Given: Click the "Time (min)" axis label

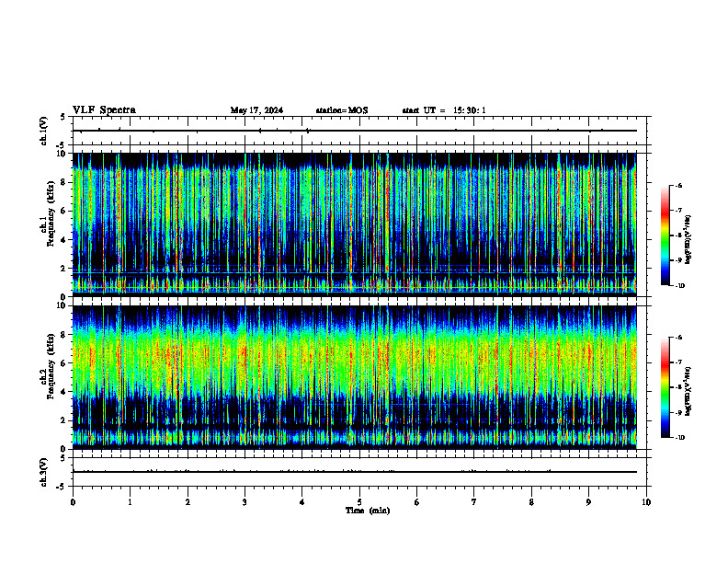Looking at the screenshot, I should pyautogui.click(x=368, y=511).
